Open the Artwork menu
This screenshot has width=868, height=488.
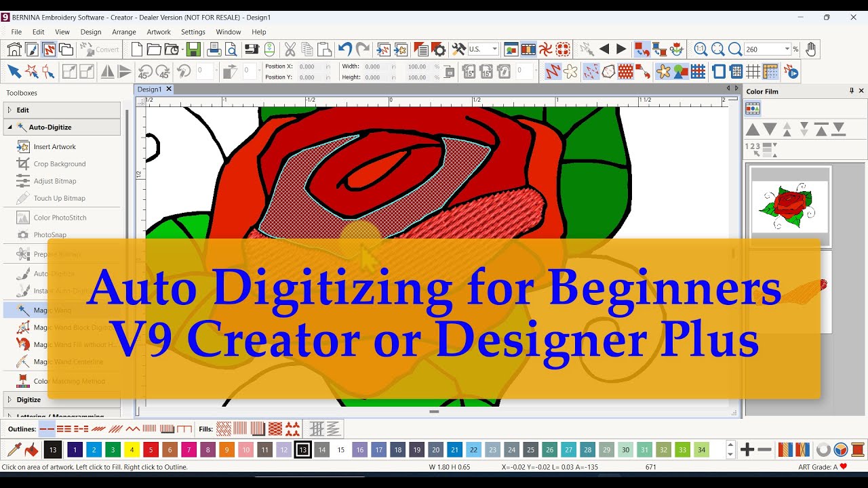(159, 32)
